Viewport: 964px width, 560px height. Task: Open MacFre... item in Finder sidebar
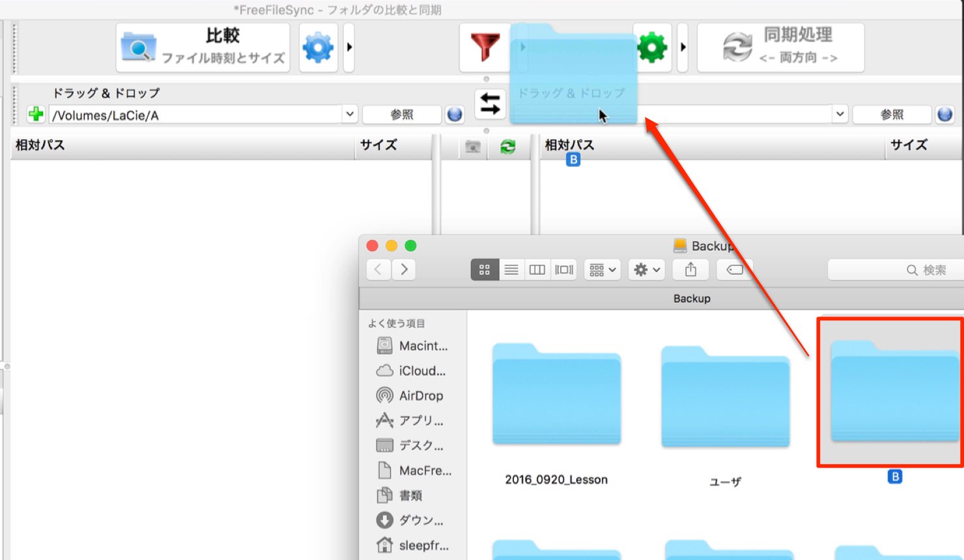(413, 470)
